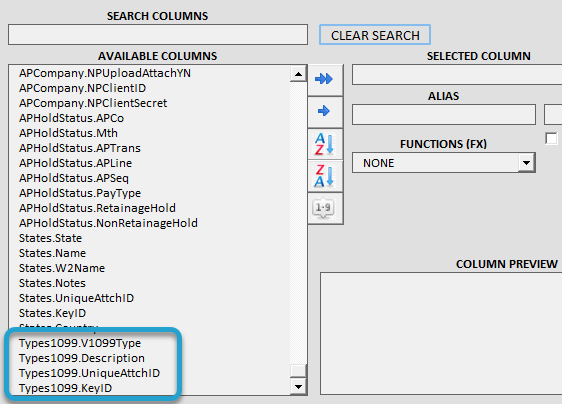Select APCompany.NPClientSecret column
The height and width of the screenshot is (404, 562).
pyautogui.click(x=93, y=103)
